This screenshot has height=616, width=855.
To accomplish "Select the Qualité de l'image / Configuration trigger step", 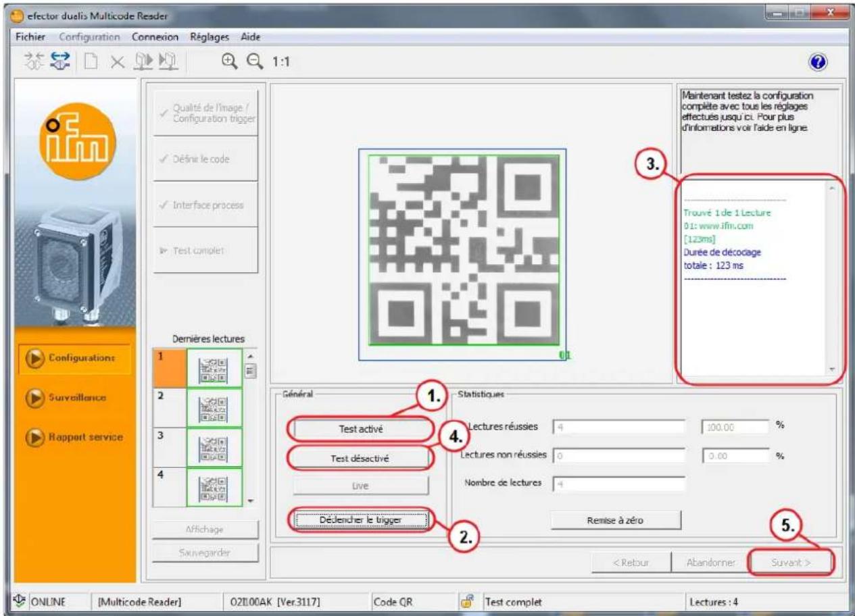I will tap(205, 111).
